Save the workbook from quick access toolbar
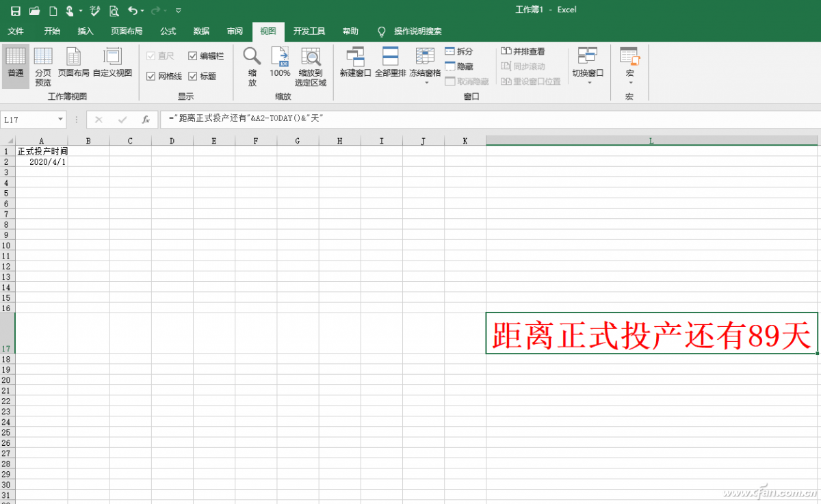821x504 pixels. click(x=16, y=10)
